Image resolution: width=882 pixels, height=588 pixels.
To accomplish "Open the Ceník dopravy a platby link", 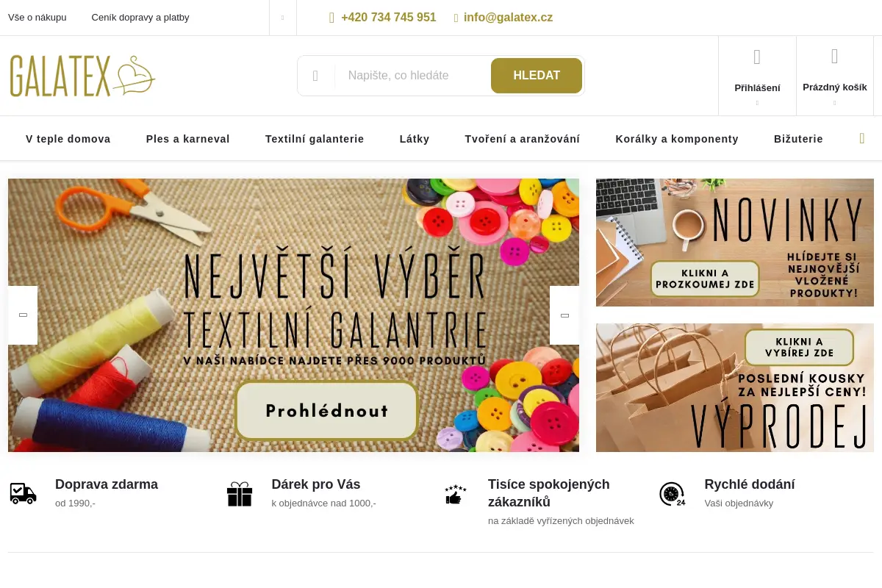I will (140, 18).
